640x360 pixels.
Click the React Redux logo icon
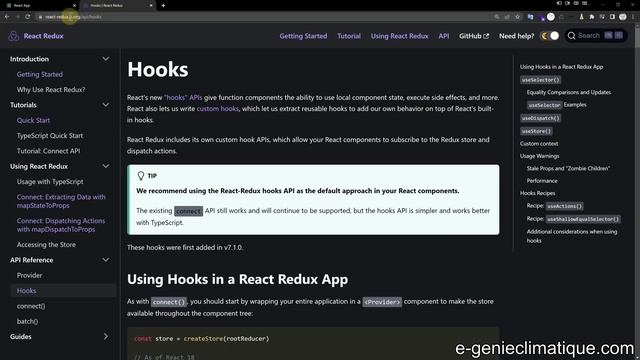[x=13, y=36]
